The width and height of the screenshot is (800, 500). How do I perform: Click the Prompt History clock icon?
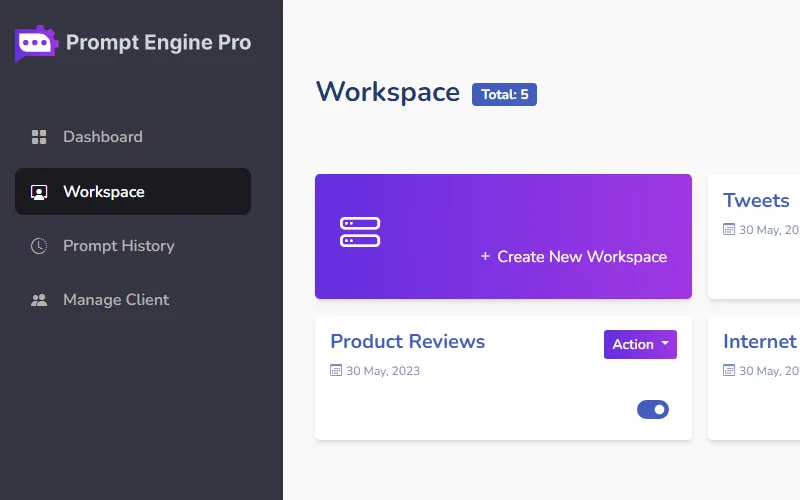pyautogui.click(x=39, y=246)
